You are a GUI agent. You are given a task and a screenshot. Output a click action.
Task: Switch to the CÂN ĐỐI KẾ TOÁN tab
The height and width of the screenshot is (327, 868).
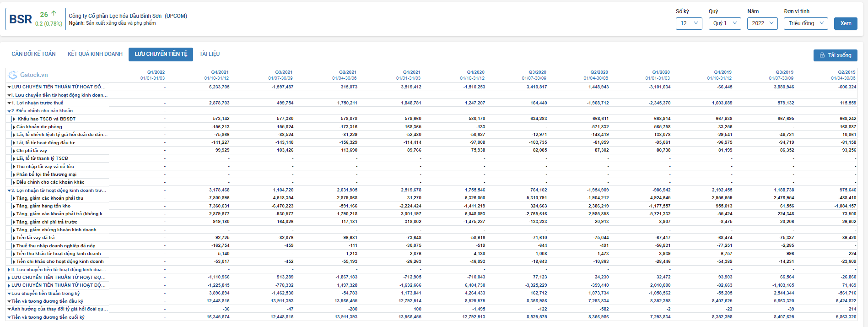33,54
